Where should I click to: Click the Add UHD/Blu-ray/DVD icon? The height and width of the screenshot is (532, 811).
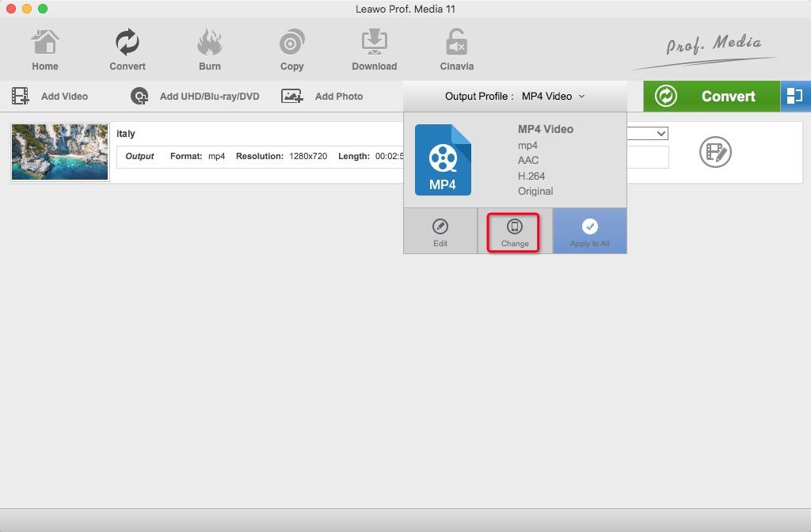tap(139, 96)
